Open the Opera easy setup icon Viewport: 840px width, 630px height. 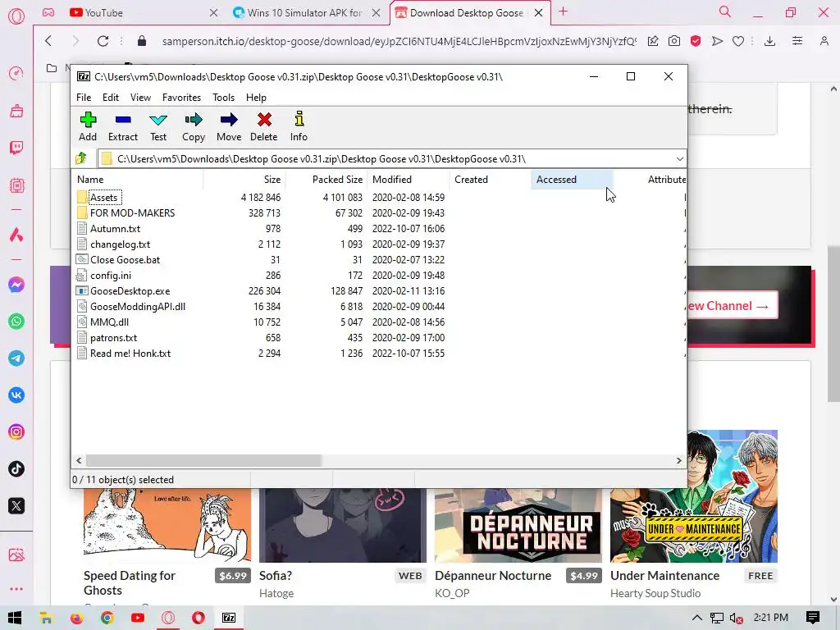(797, 41)
